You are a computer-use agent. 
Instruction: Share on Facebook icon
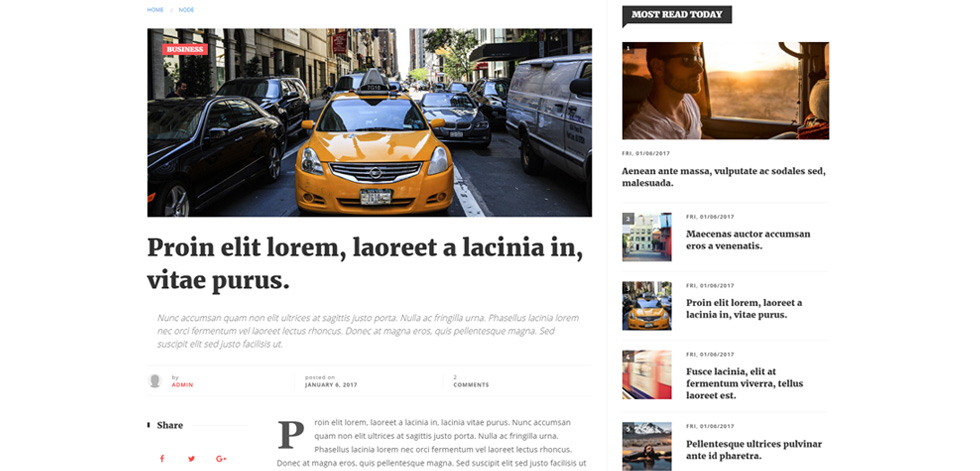[162, 459]
